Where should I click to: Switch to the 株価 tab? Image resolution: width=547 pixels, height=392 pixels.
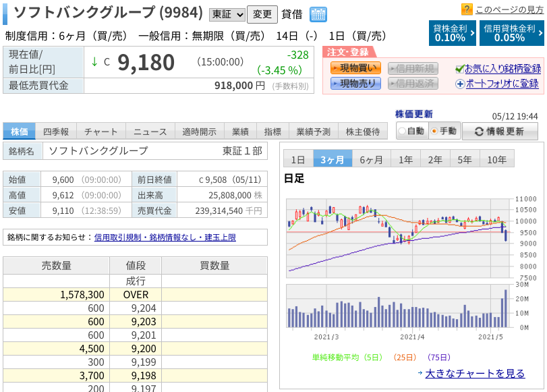click(x=19, y=132)
